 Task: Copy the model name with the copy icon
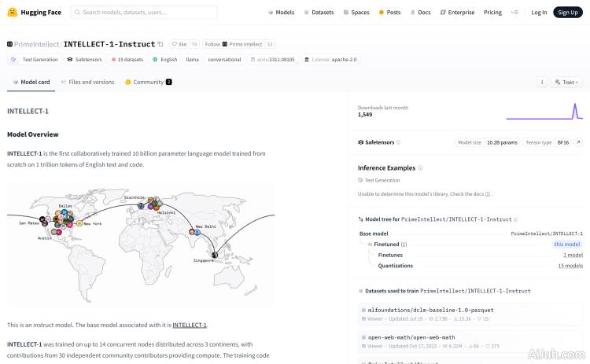[x=160, y=45]
